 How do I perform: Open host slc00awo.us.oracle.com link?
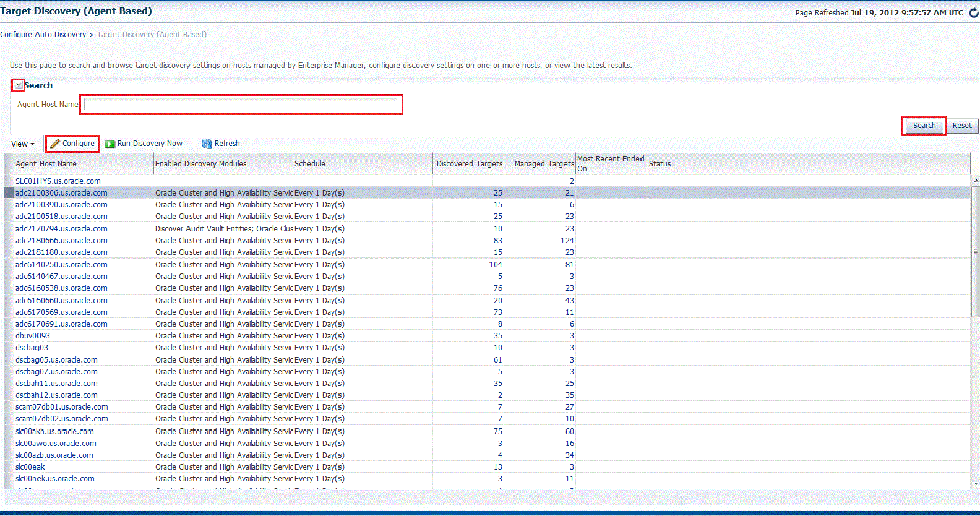tap(56, 444)
